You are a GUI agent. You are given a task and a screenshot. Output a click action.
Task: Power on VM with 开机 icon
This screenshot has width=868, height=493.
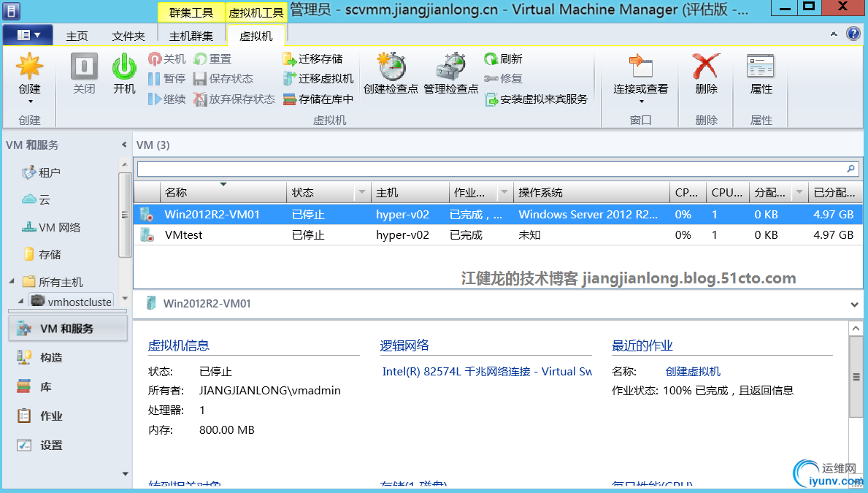pos(124,66)
